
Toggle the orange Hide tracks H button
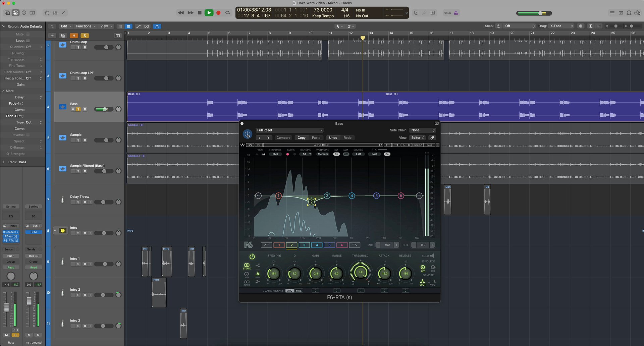(x=74, y=36)
